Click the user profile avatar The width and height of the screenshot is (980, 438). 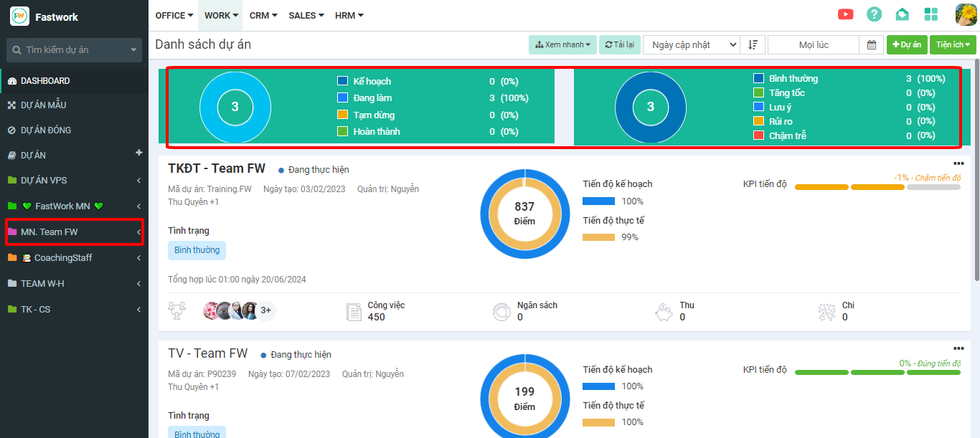966,14
